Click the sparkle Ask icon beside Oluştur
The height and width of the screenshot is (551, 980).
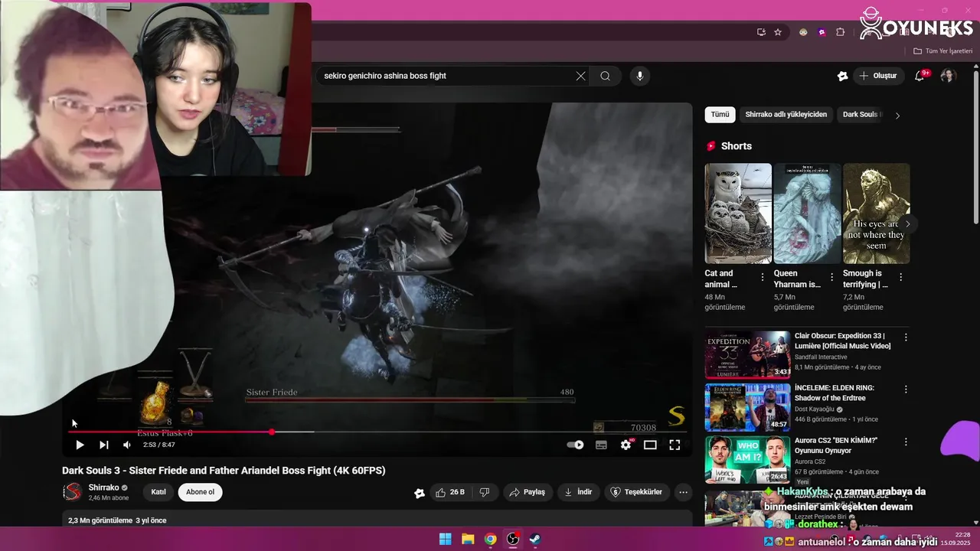pos(842,76)
